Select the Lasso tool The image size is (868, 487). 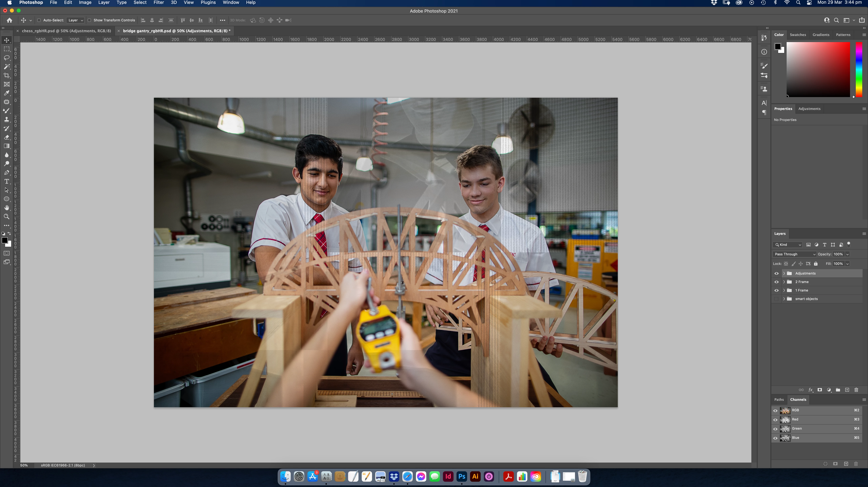6,58
